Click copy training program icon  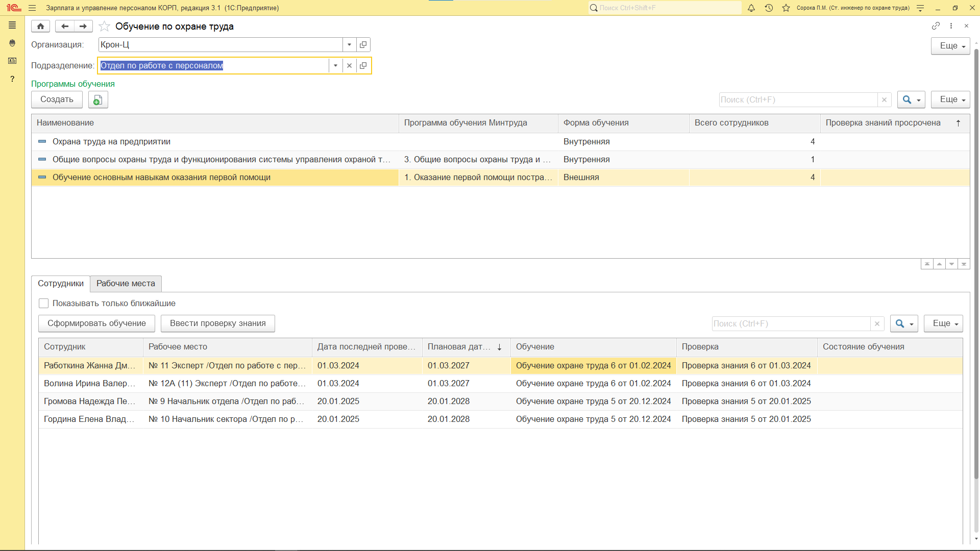click(x=97, y=100)
